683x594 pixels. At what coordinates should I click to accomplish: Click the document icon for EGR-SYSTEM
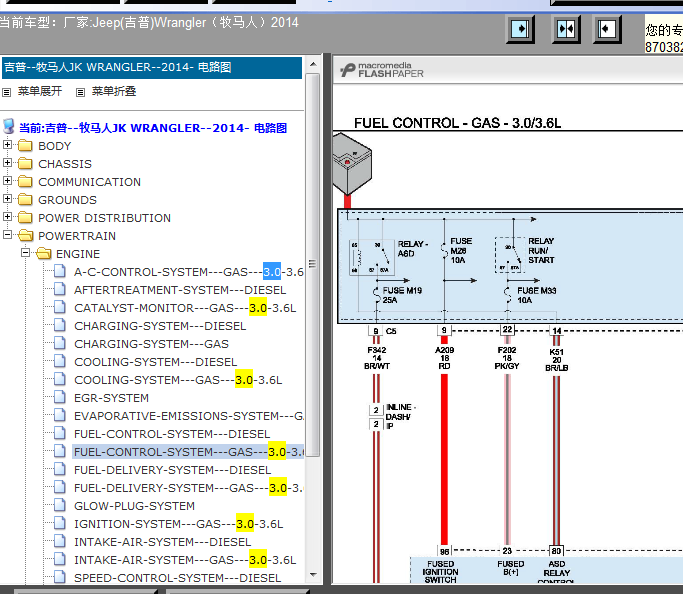coord(60,397)
